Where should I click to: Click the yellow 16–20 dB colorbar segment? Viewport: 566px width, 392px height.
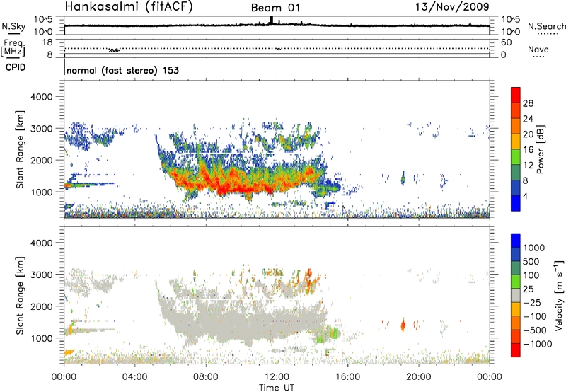(x=516, y=141)
